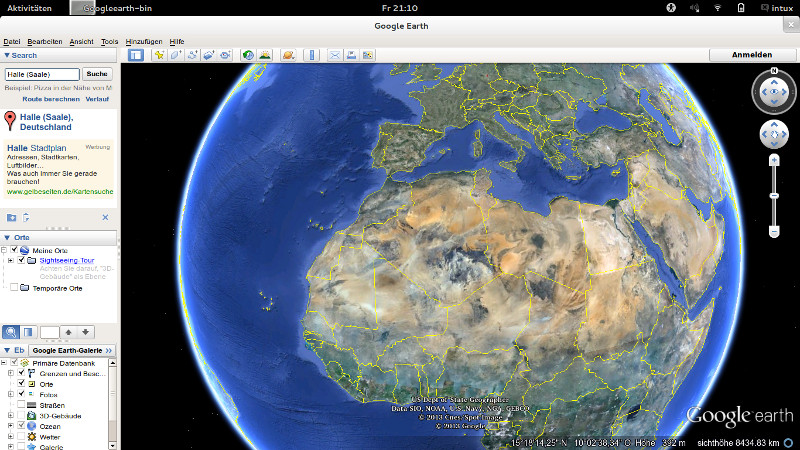The image size is (800, 450).
Task: Open the Datei menu
Action: [x=12, y=42]
